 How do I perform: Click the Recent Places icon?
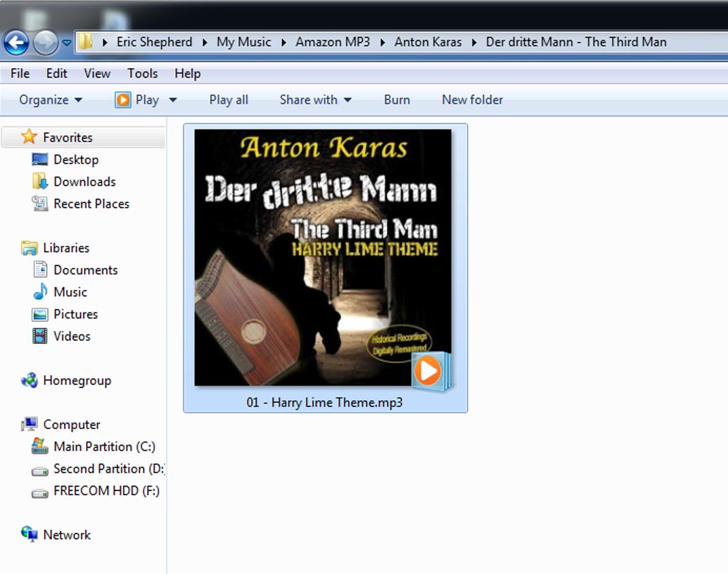coord(40,203)
